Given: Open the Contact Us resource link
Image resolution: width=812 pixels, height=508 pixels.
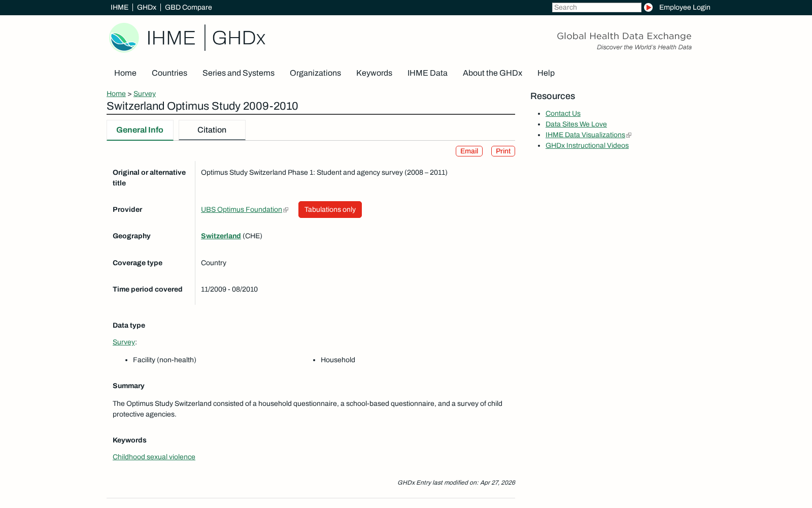Looking at the screenshot, I should 563,114.
